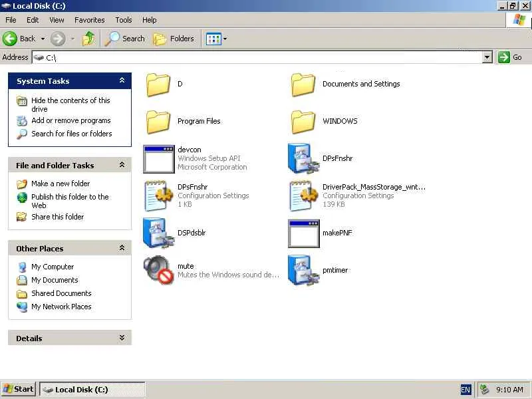Select the DPsFnshr Configuration Settings file icon
Image resolution: width=532 pixels, height=399 pixels.
159,196
